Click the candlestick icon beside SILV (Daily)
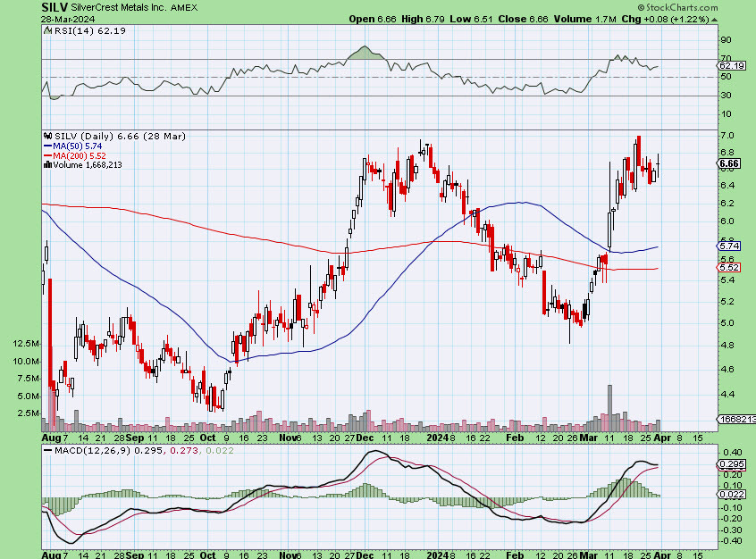The image size is (756, 559). point(47,137)
